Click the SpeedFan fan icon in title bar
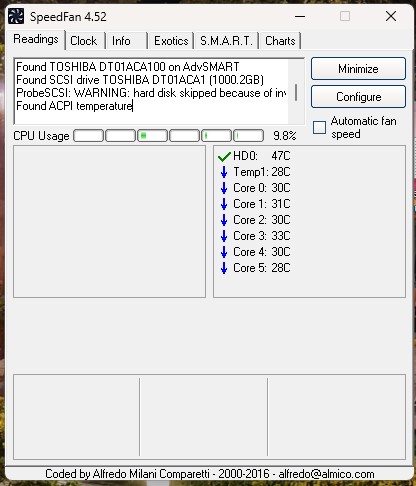 tap(16, 16)
